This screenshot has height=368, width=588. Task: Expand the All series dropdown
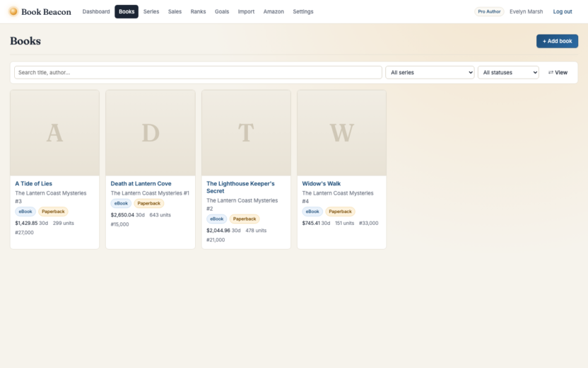(x=430, y=72)
